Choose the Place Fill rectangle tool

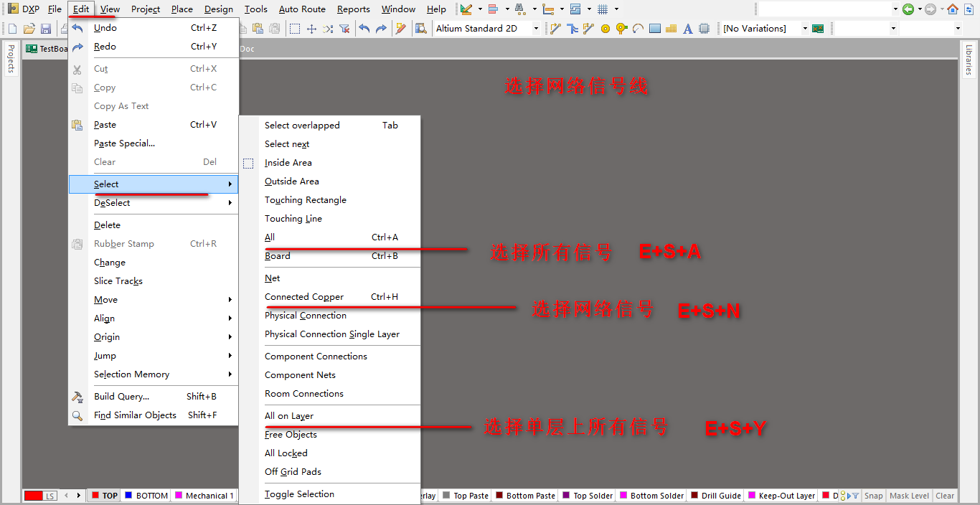click(655, 29)
